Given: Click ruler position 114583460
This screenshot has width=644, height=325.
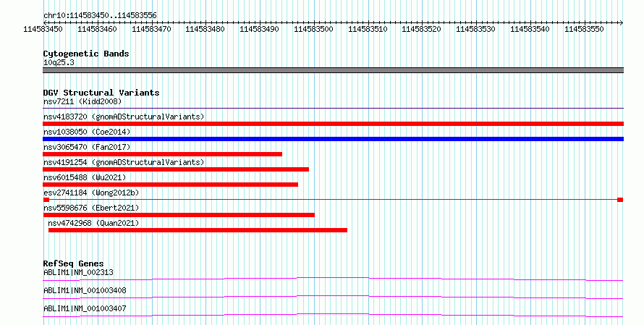Looking at the screenshot, I should coord(97,29).
